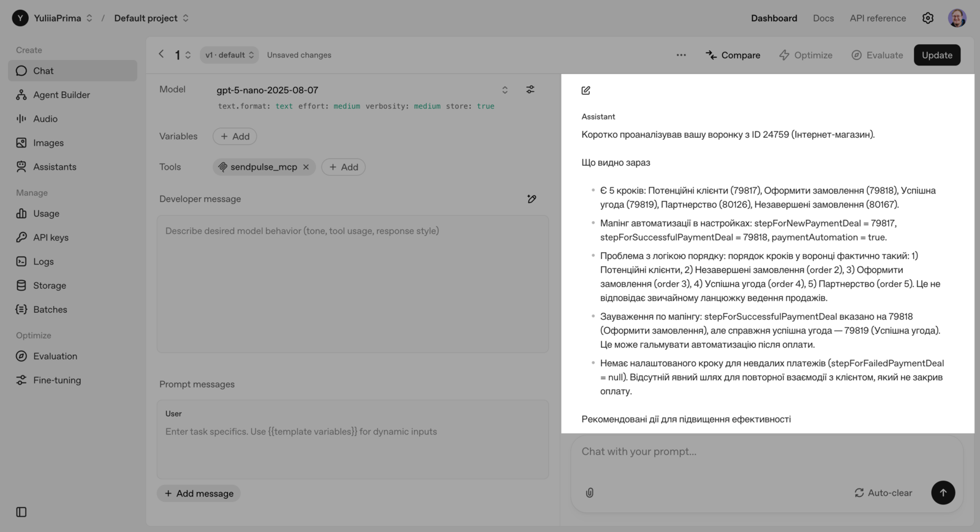The image size is (980, 532).
Task: Click the Compare button
Action: point(733,55)
